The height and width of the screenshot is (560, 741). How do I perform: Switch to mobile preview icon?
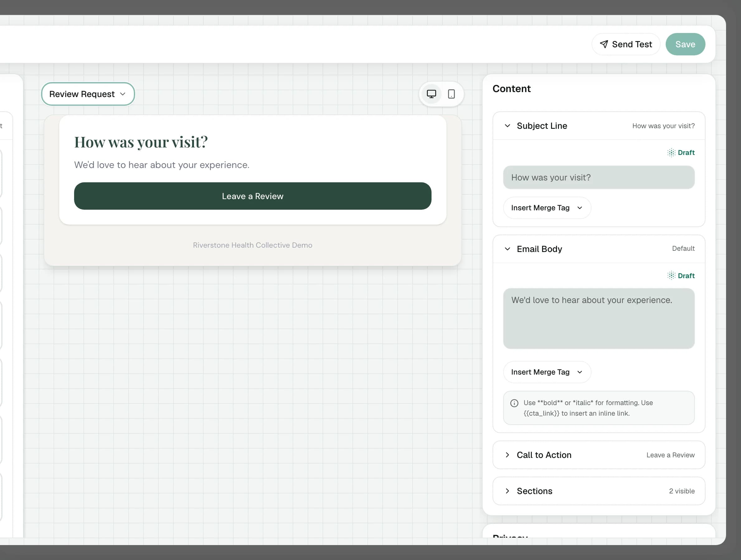[x=451, y=94]
